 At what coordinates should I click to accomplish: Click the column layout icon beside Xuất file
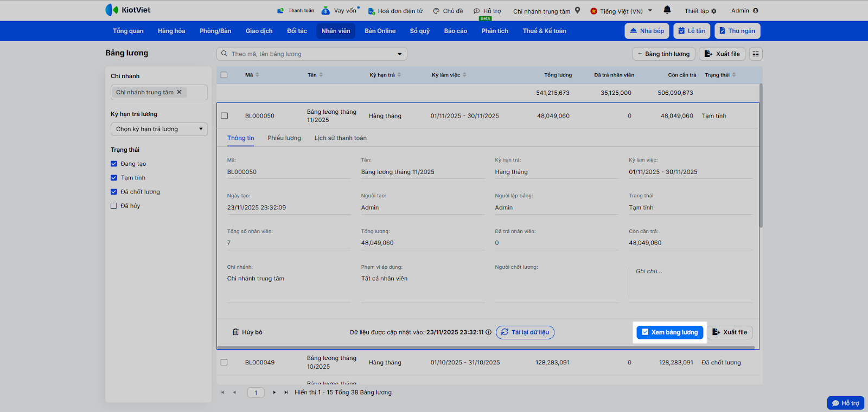point(756,54)
